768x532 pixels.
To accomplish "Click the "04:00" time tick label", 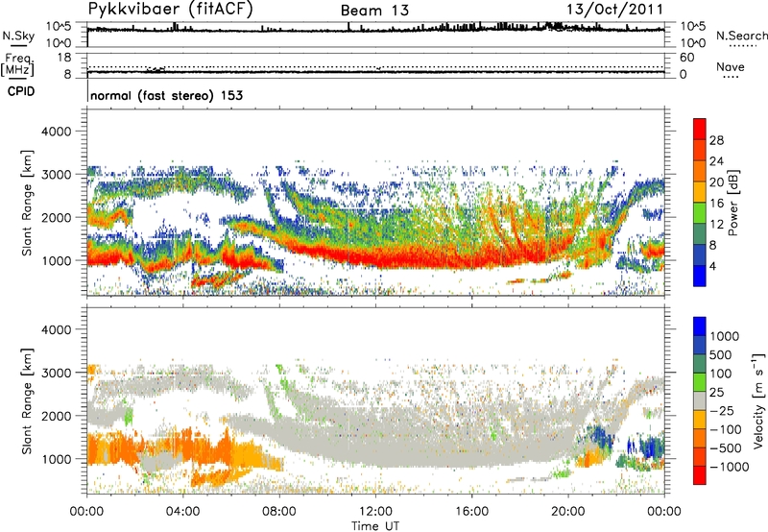I will click(x=182, y=512).
